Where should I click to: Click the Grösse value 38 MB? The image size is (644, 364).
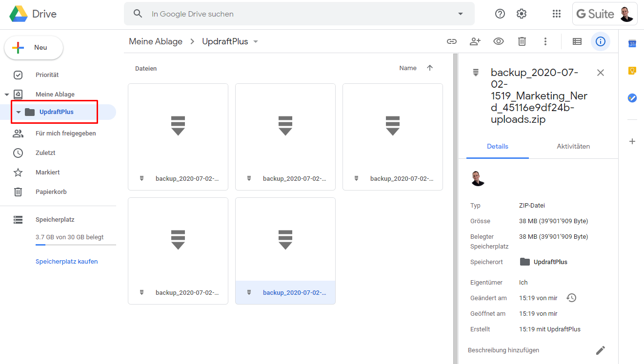pos(554,221)
